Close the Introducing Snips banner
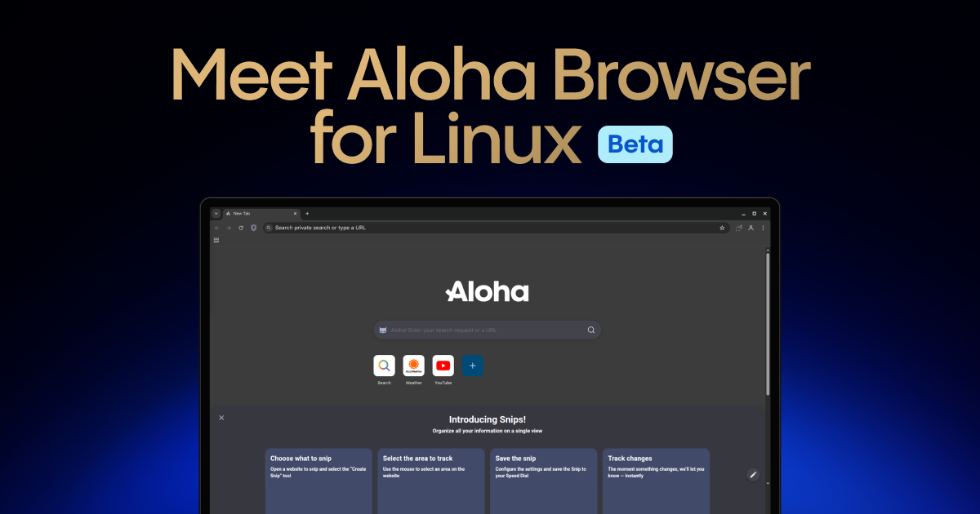 click(221, 417)
